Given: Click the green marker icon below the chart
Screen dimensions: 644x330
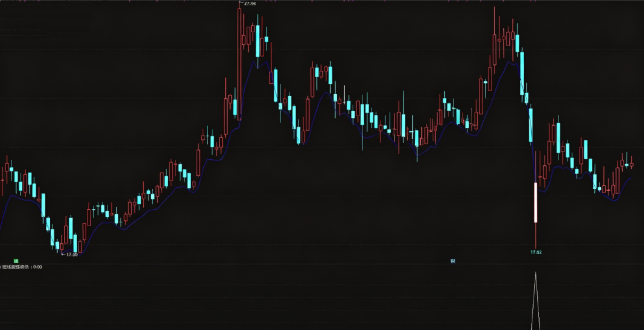Looking at the screenshot, I should pyautogui.click(x=16, y=261).
